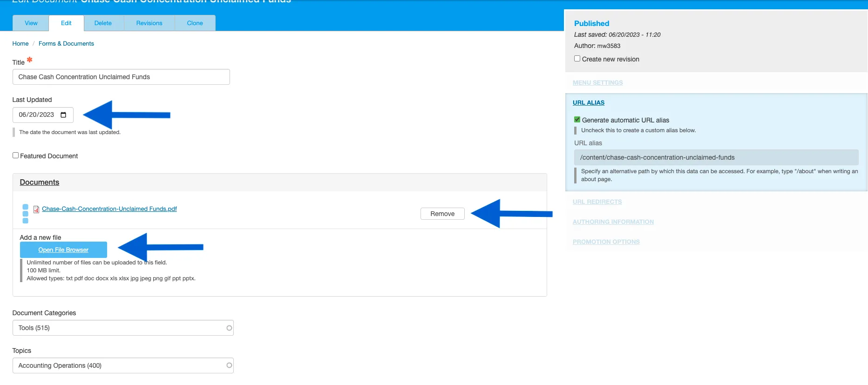Click 'Author: mw3583' text
Viewport: 868px width, 385px height.
click(597, 46)
